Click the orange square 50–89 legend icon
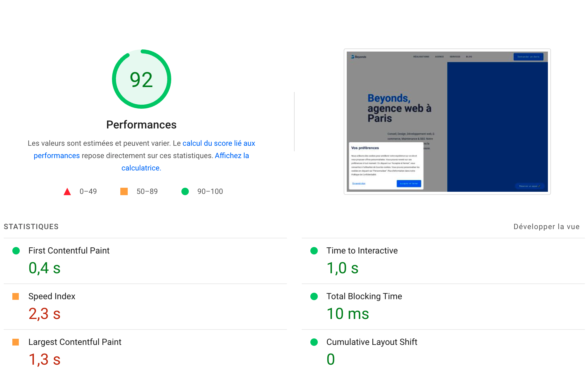Viewport: 588px width, 373px height. (124, 191)
